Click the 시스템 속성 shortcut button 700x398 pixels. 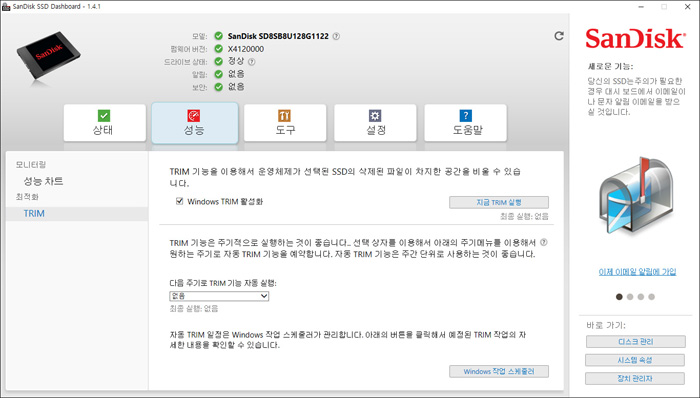coord(635,360)
